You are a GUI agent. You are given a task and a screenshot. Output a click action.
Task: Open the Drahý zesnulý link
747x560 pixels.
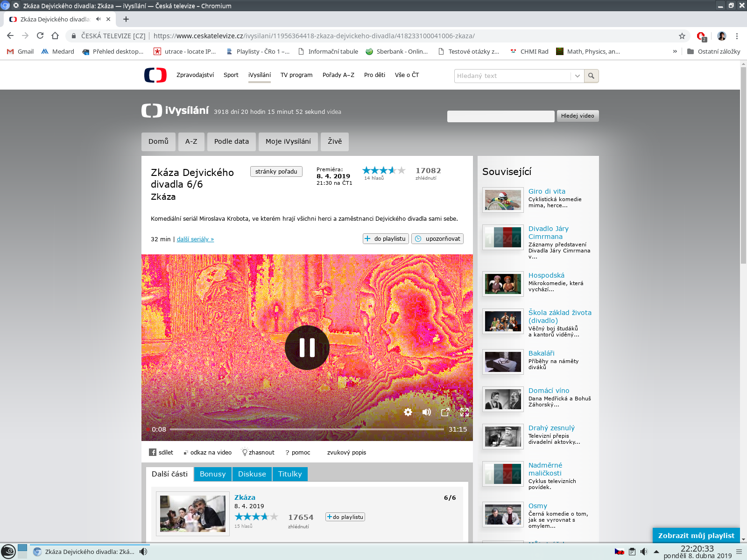click(551, 428)
